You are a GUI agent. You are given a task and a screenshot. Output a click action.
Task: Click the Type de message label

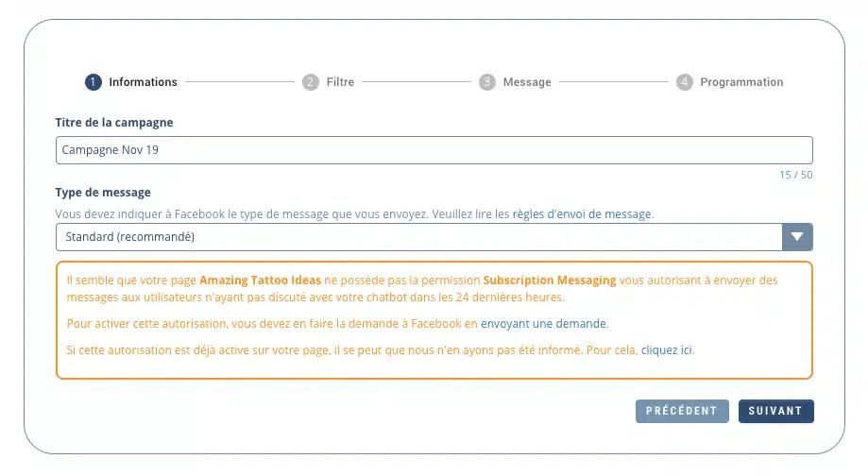tap(103, 193)
